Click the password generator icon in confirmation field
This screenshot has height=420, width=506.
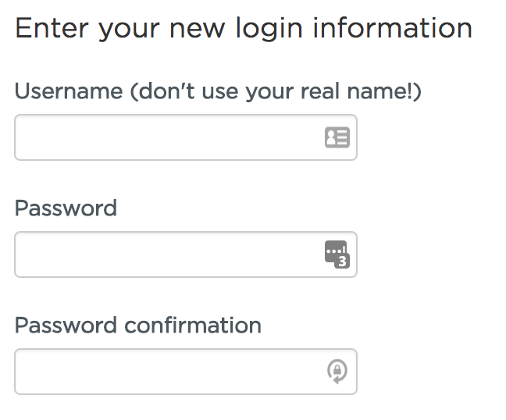[337, 372]
